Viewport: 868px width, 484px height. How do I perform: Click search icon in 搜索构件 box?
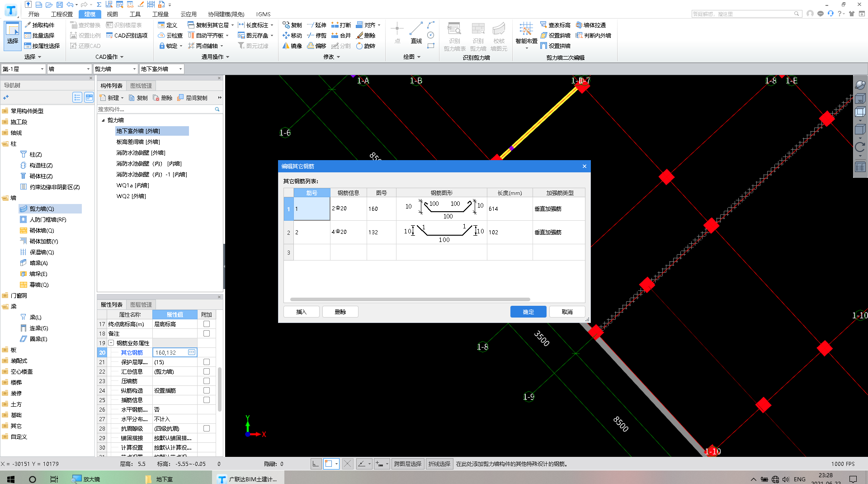pos(217,109)
